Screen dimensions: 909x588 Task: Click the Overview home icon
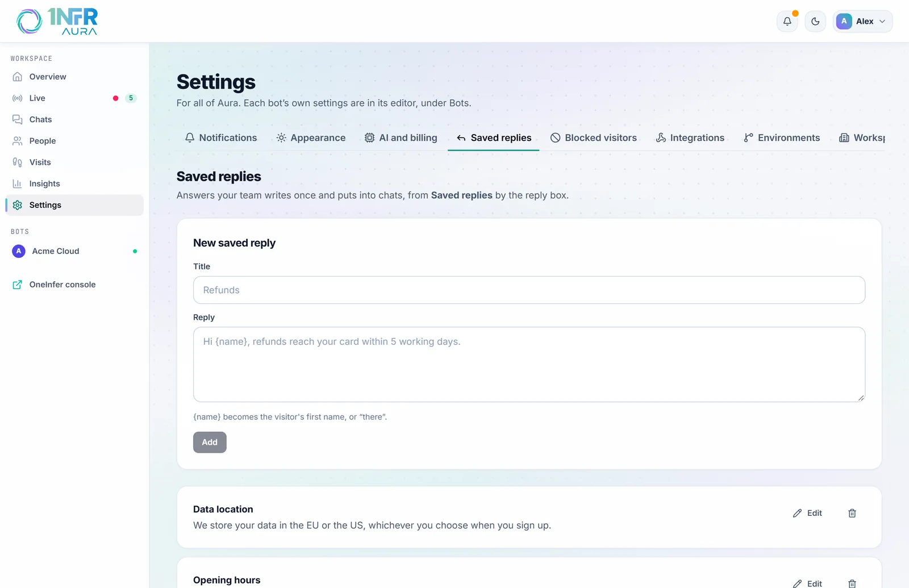[x=18, y=77]
